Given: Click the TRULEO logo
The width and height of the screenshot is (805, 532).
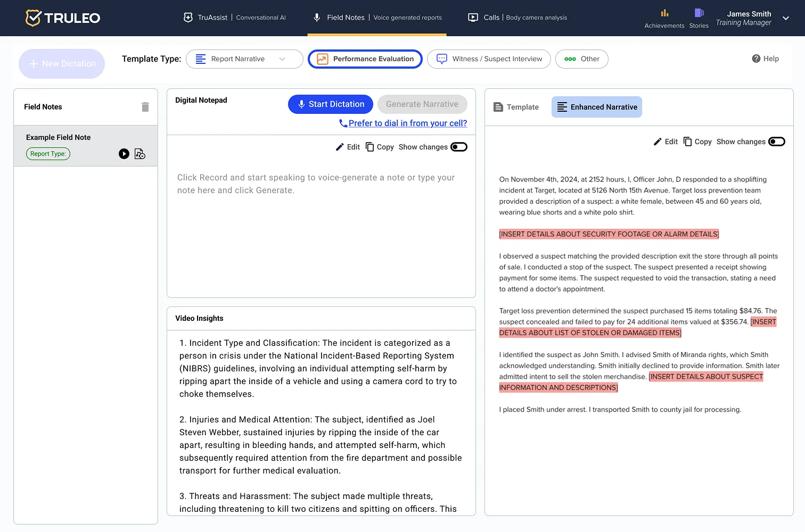Looking at the screenshot, I should click(x=63, y=18).
